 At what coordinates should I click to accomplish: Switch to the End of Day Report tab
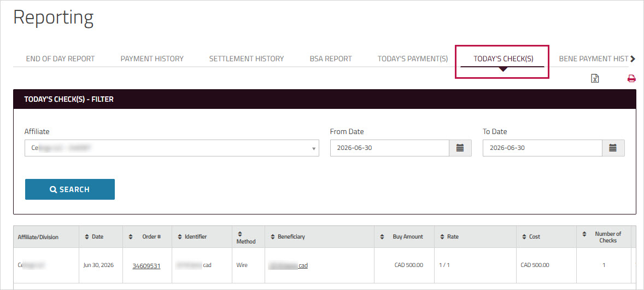point(60,59)
